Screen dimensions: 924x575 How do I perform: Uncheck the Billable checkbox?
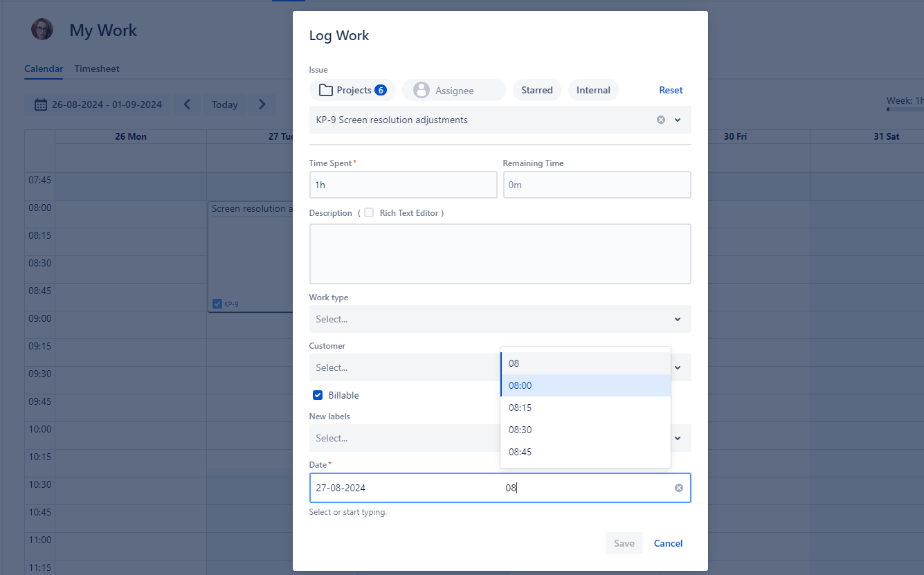pos(318,395)
